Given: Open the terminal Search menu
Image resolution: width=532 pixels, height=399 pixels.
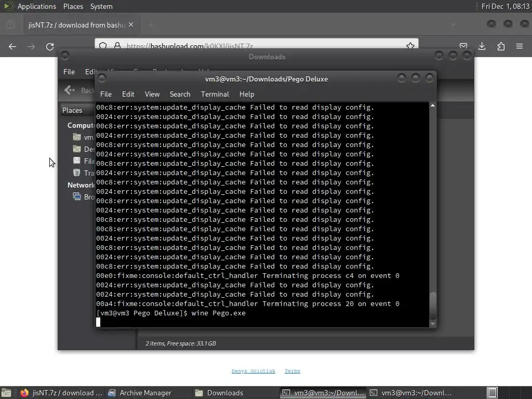Looking at the screenshot, I should coord(180,95).
